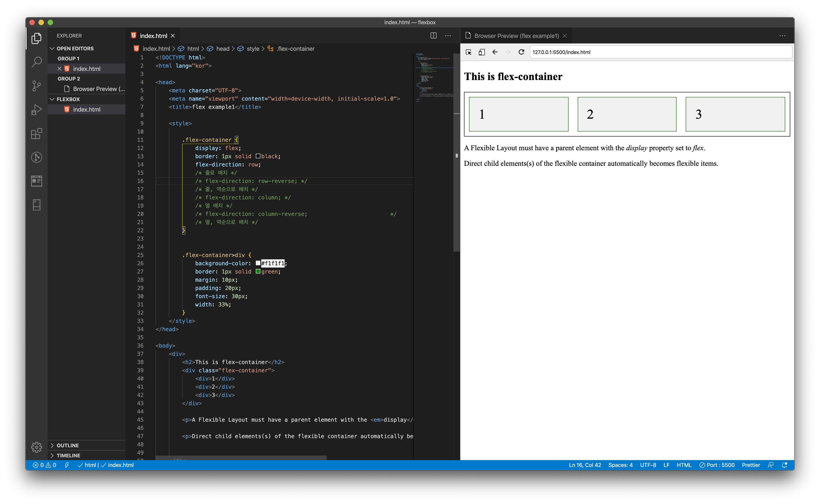Click the inspect element picker icon
This screenshot has height=504, width=820.
point(469,52)
